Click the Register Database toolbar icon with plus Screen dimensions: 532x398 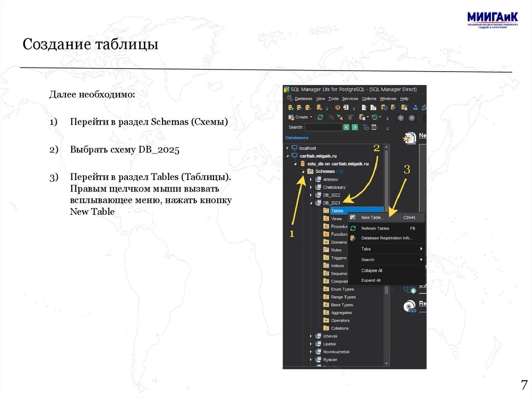[291, 107]
